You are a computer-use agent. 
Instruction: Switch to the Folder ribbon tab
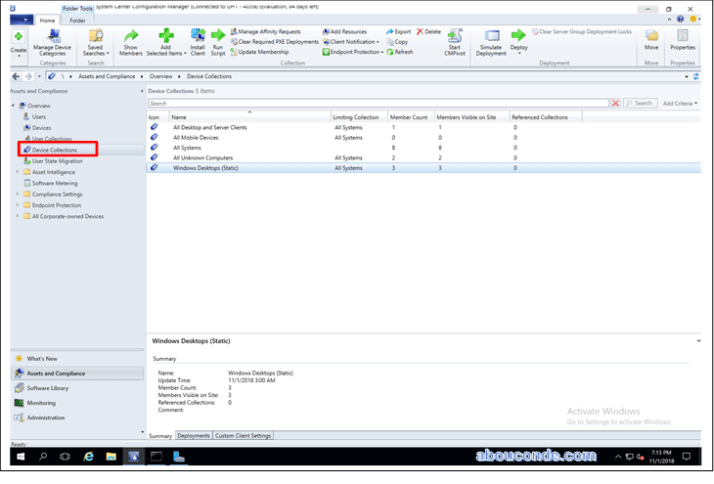point(77,20)
